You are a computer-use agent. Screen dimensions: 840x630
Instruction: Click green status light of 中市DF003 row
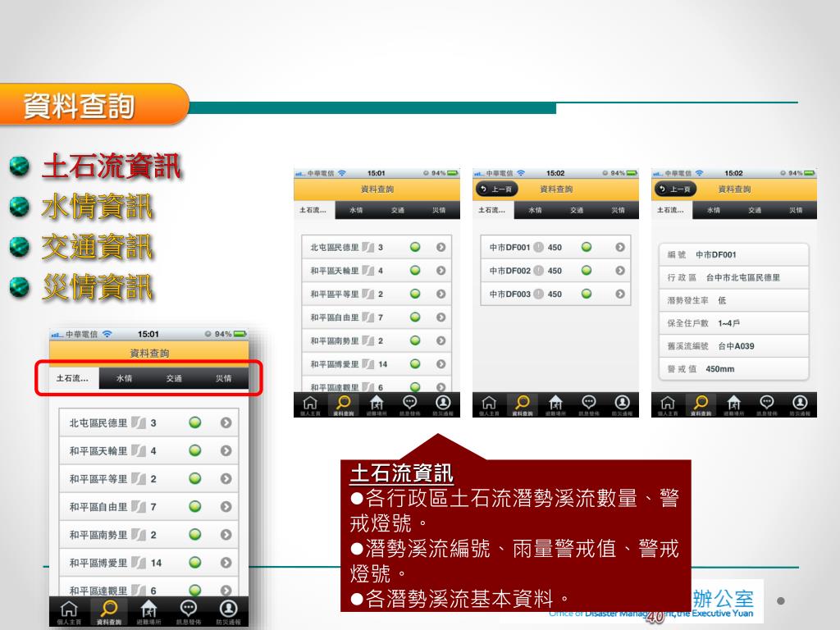pos(587,294)
